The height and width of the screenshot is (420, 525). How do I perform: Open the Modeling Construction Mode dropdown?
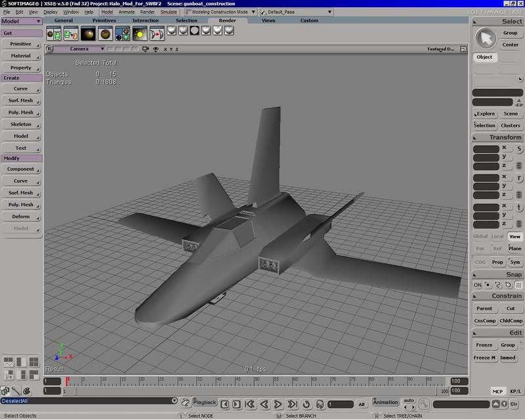click(220, 12)
